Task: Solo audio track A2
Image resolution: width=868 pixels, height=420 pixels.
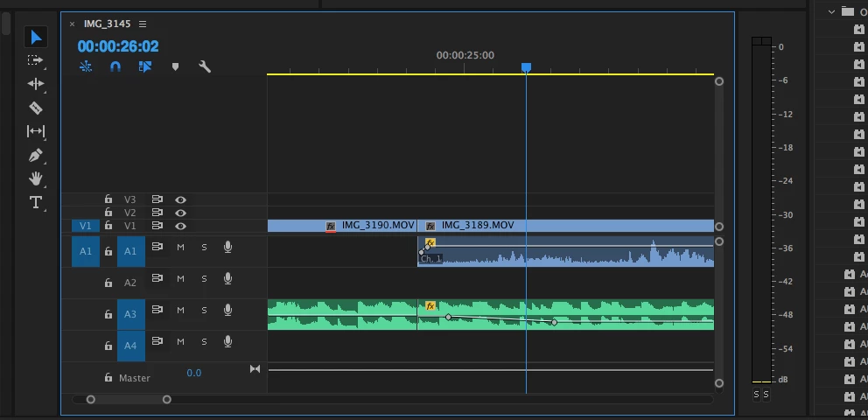Action: click(204, 279)
